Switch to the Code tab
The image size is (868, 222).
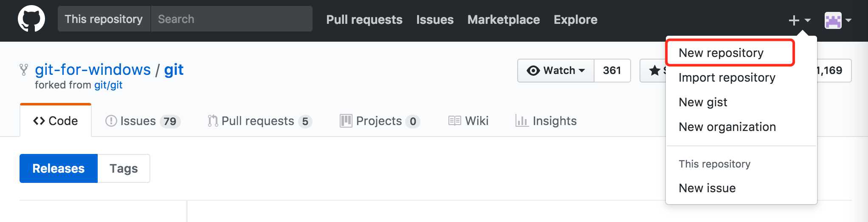[x=56, y=121]
